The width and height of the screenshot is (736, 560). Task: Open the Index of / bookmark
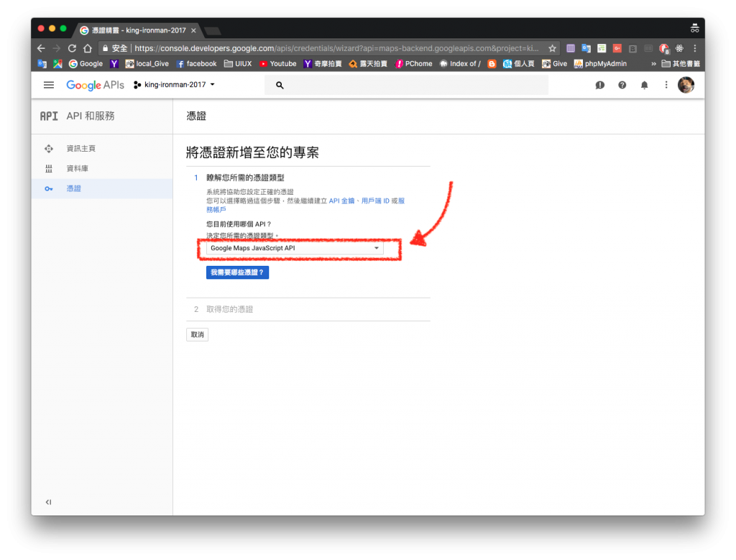(x=460, y=64)
